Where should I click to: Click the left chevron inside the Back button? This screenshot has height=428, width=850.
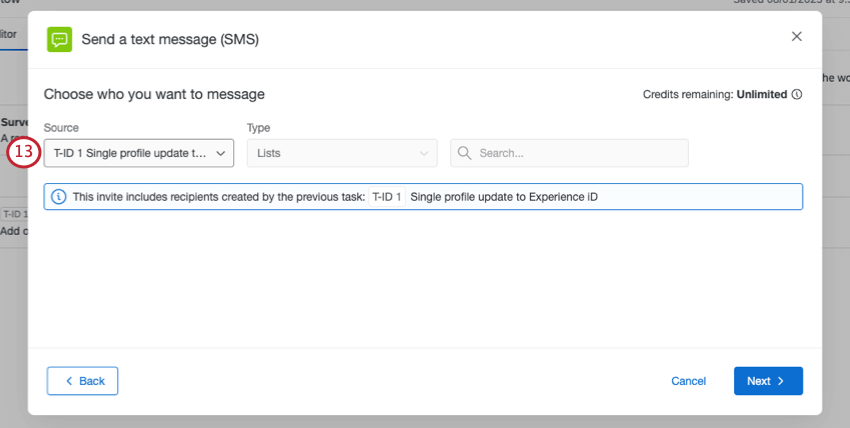(69, 381)
